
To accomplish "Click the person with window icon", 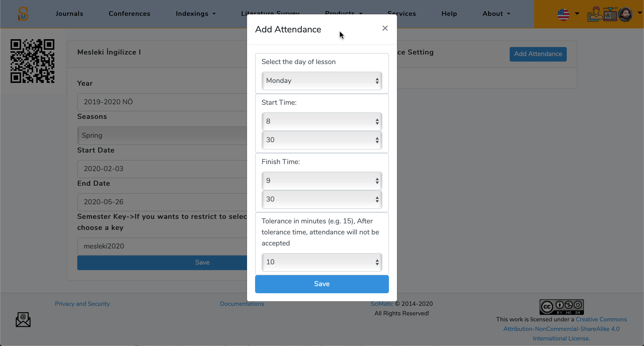I will coord(595,14).
